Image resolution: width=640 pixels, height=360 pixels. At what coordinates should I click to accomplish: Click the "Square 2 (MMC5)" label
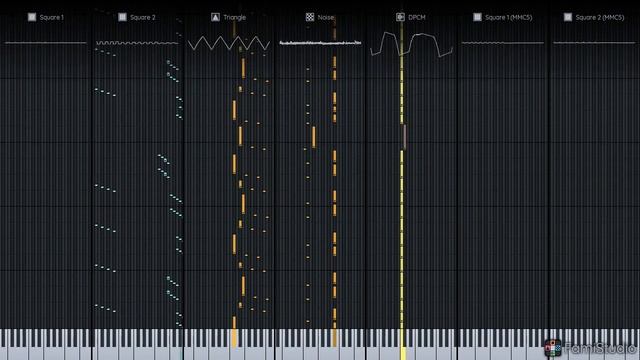tap(600, 18)
